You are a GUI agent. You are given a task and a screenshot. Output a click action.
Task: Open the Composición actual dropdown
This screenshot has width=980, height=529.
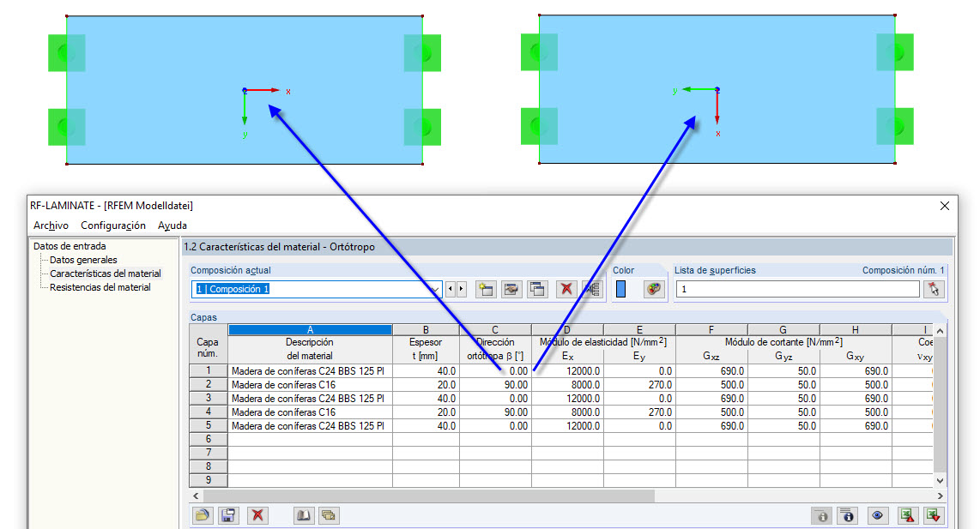434,289
